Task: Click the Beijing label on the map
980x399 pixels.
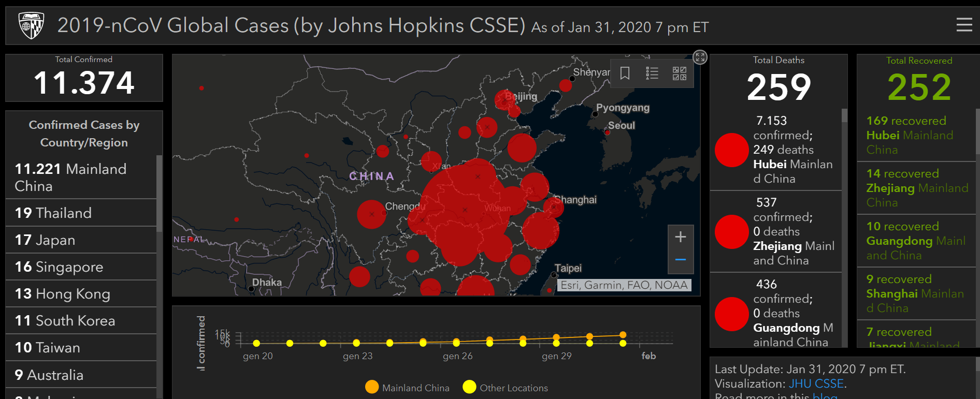Action: pyautogui.click(x=521, y=96)
